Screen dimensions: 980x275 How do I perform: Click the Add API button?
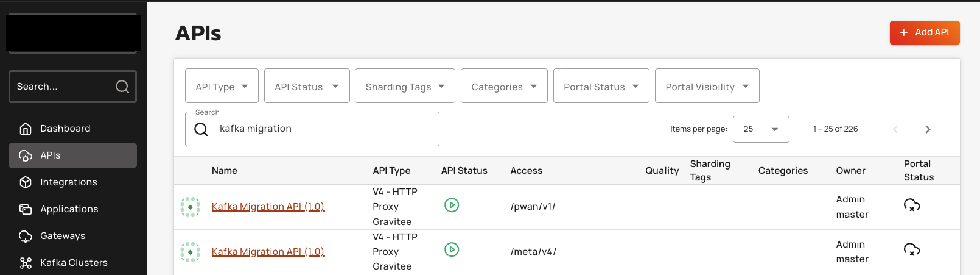924,32
